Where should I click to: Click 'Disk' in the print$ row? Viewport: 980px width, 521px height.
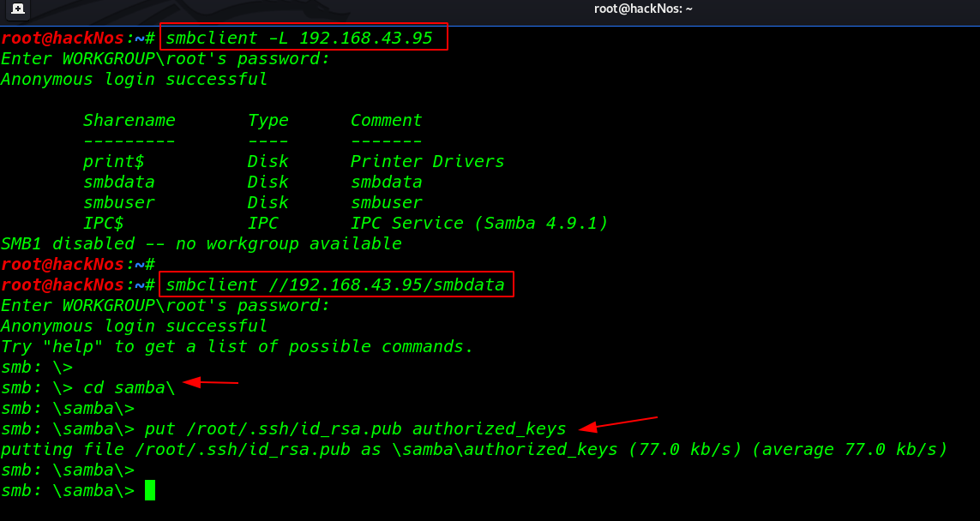click(x=268, y=161)
